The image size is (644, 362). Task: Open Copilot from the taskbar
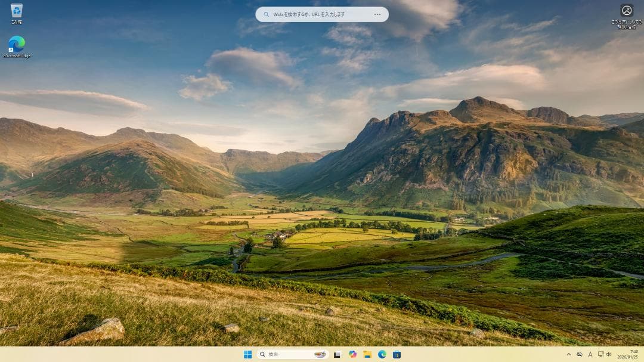pos(353,354)
